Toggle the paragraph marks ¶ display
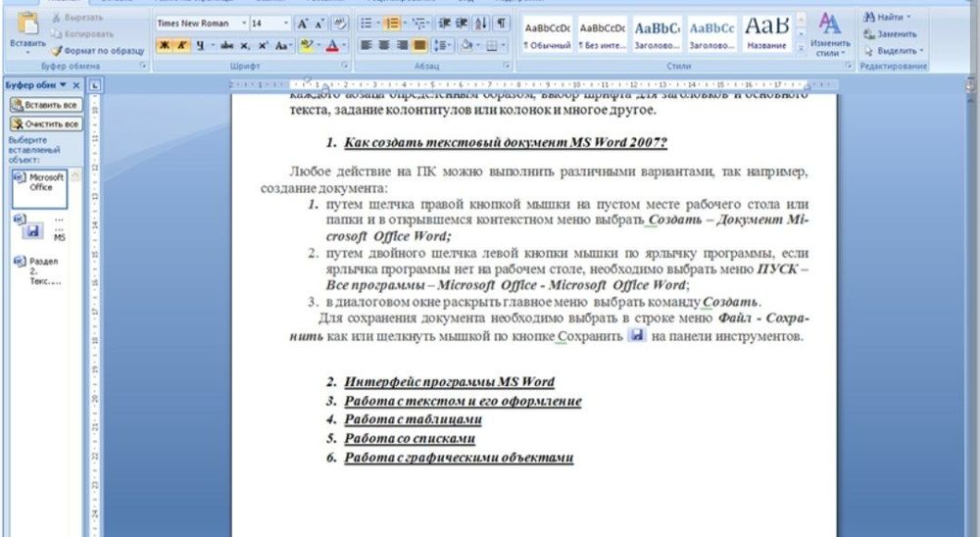The width and height of the screenshot is (980, 537). coord(501,24)
